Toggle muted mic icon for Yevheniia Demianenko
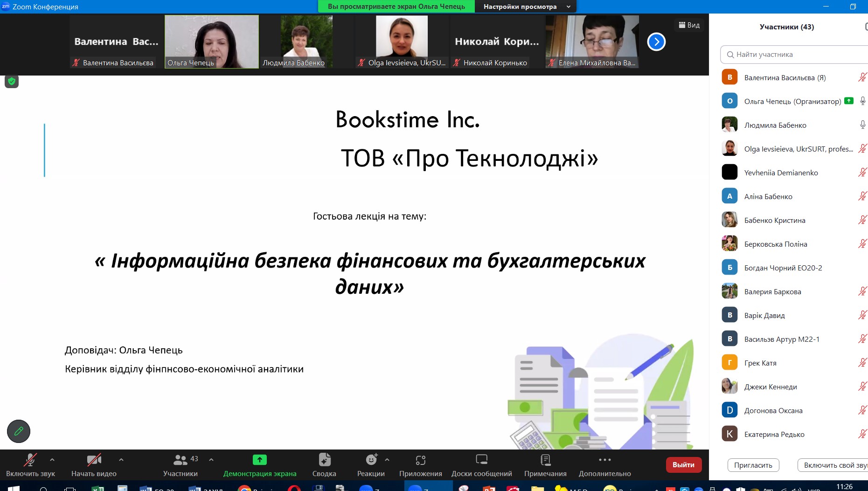This screenshot has height=491, width=868. point(862,173)
